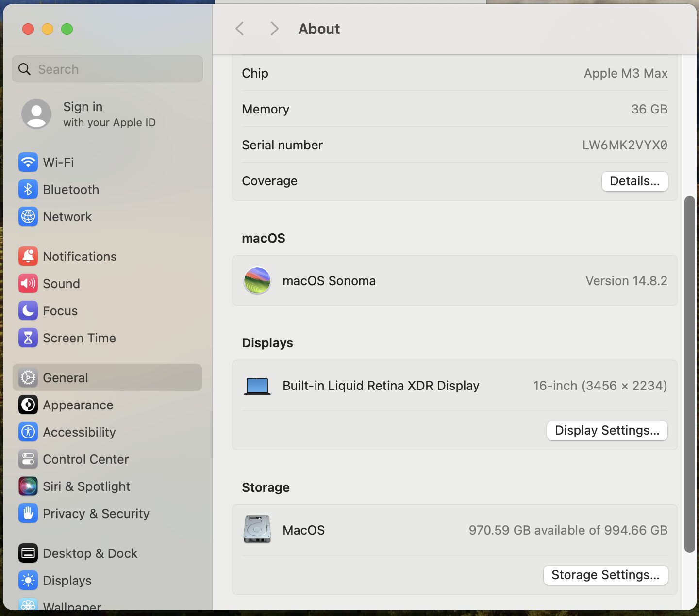Click the Search field
The width and height of the screenshot is (699, 616).
coord(107,69)
